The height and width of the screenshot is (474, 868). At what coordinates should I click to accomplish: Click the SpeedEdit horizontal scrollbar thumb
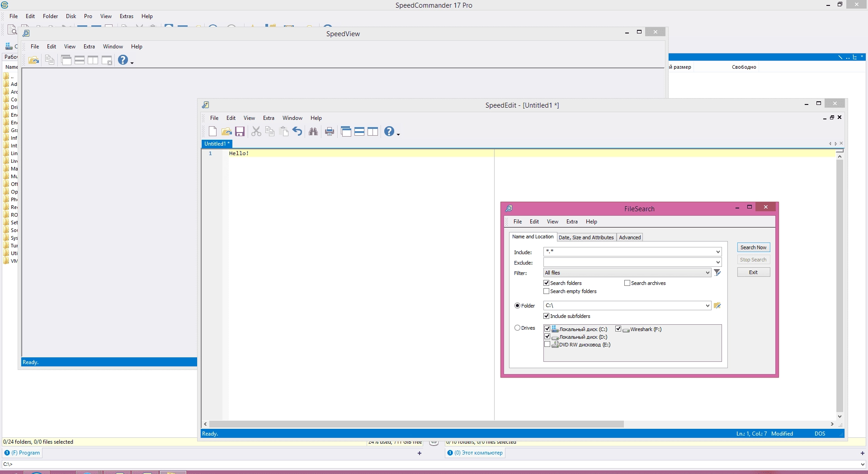pos(416,424)
